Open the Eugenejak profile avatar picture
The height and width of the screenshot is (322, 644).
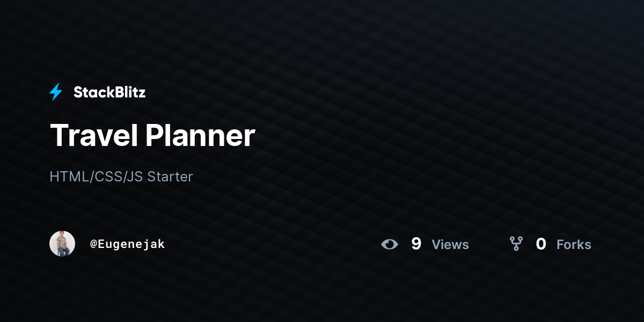pos(62,244)
